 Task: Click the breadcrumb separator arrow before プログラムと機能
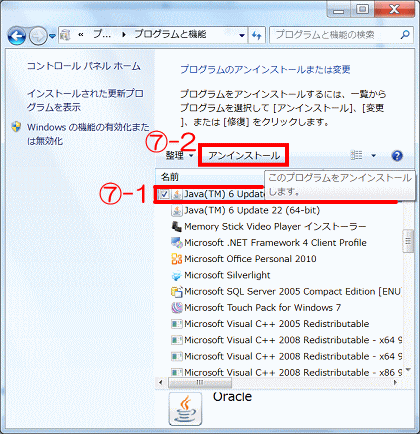[124, 35]
